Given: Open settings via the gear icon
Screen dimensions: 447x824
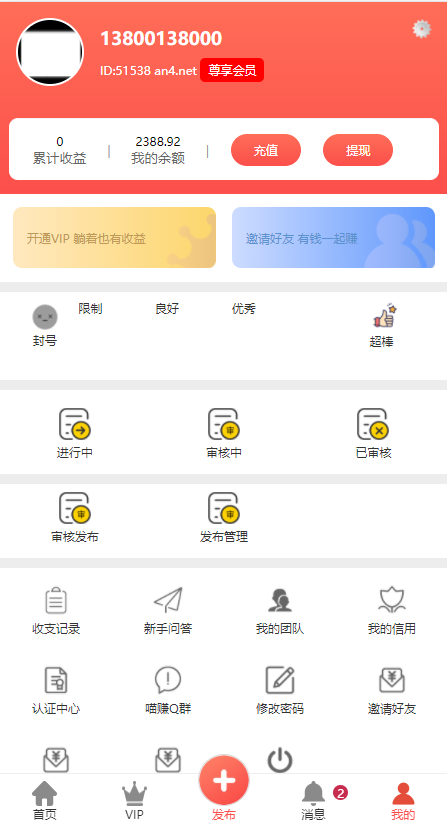Looking at the screenshot, I should click(x=422, y=29).
